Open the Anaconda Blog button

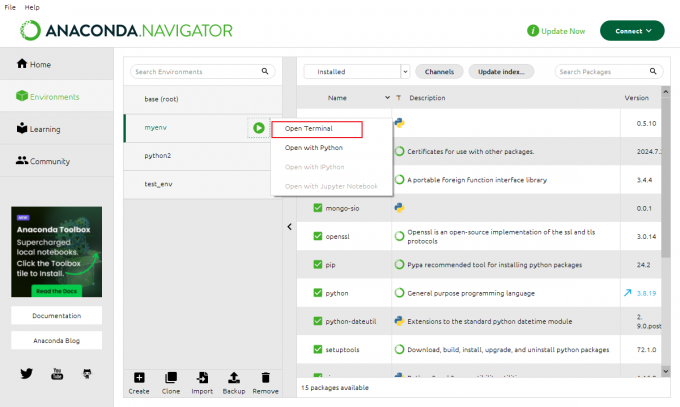point(56,341)
